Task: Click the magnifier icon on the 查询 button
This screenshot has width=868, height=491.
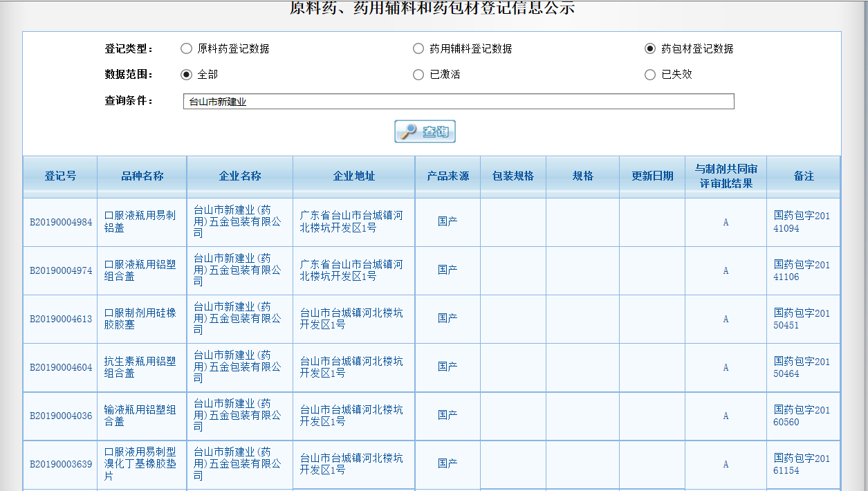Action: 407,131
